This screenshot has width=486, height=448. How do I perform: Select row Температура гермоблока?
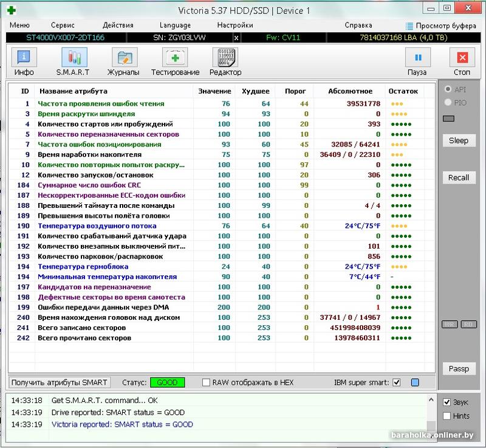pyautogui.click(x=222, y=266)
